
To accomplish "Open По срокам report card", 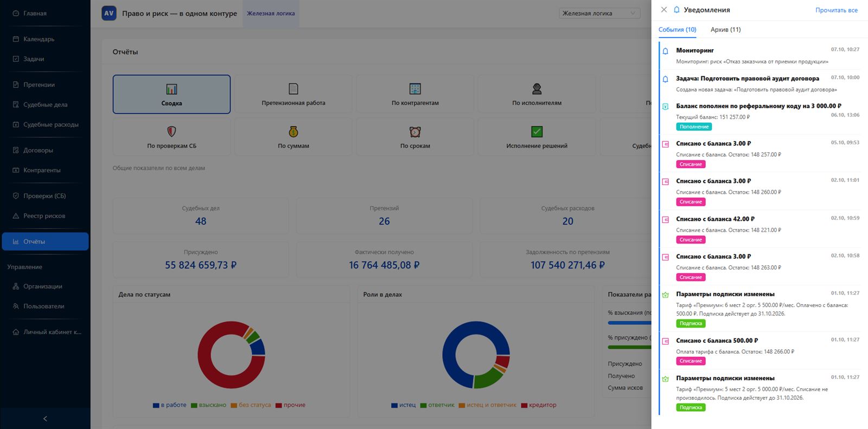I will (x=415, y=137).
